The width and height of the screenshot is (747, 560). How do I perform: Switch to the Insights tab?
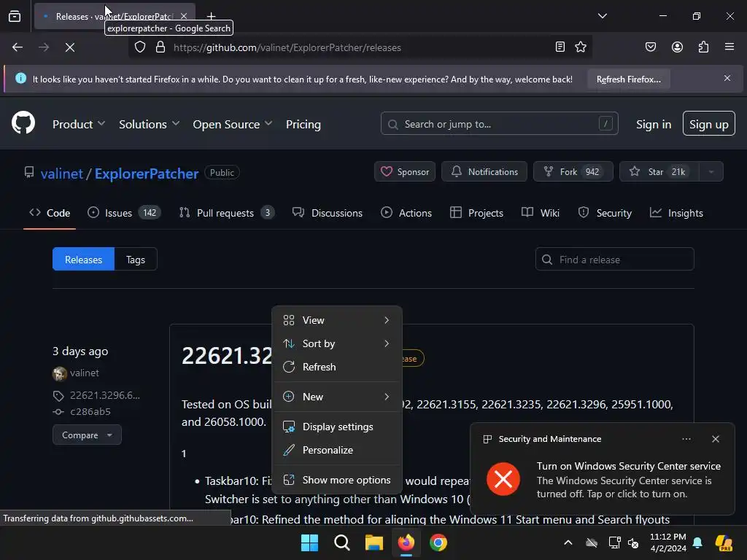tap(676, 213)
